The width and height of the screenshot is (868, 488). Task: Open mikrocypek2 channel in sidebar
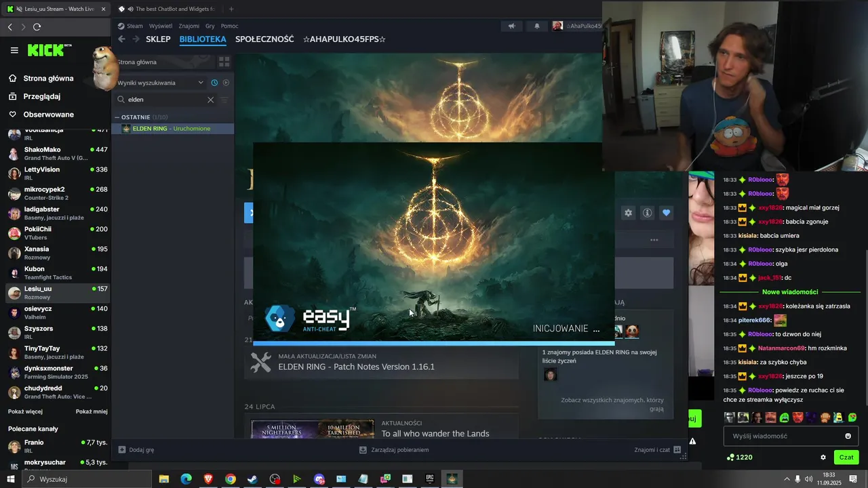tap(57, 193)
